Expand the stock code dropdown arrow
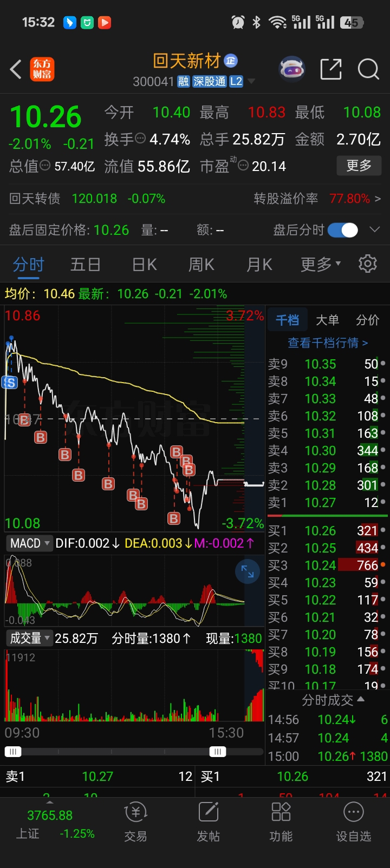The image size is (390, 868). point(251,82)
